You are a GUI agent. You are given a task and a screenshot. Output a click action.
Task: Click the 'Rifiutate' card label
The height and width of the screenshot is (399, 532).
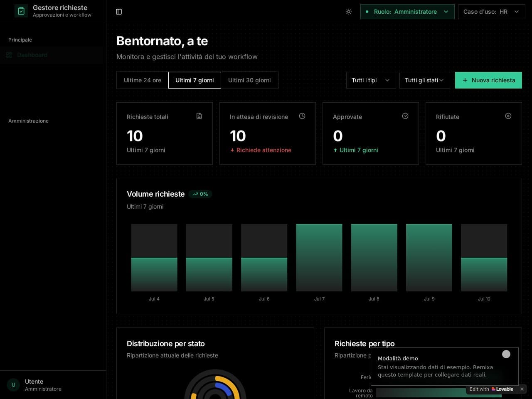(448, 117)
